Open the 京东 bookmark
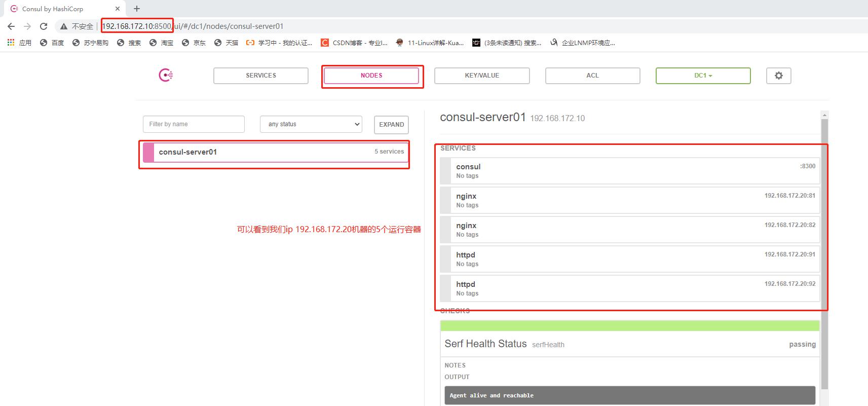This screenshot has height=406, width=868. 194,43
